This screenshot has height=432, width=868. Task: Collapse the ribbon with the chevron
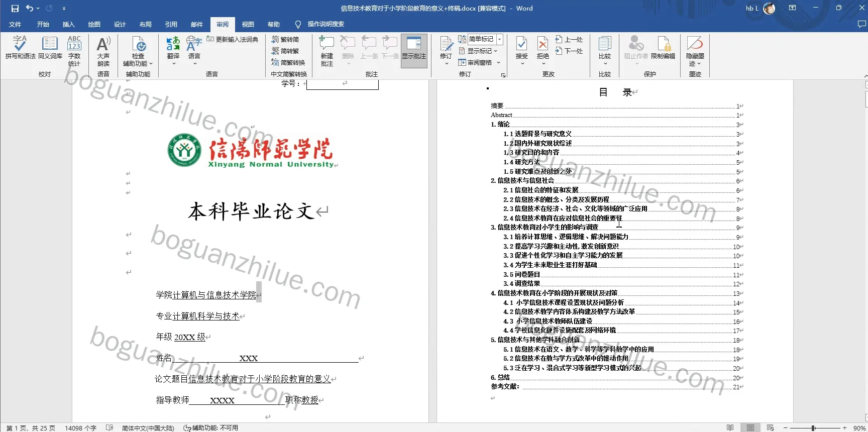(865, 76)
